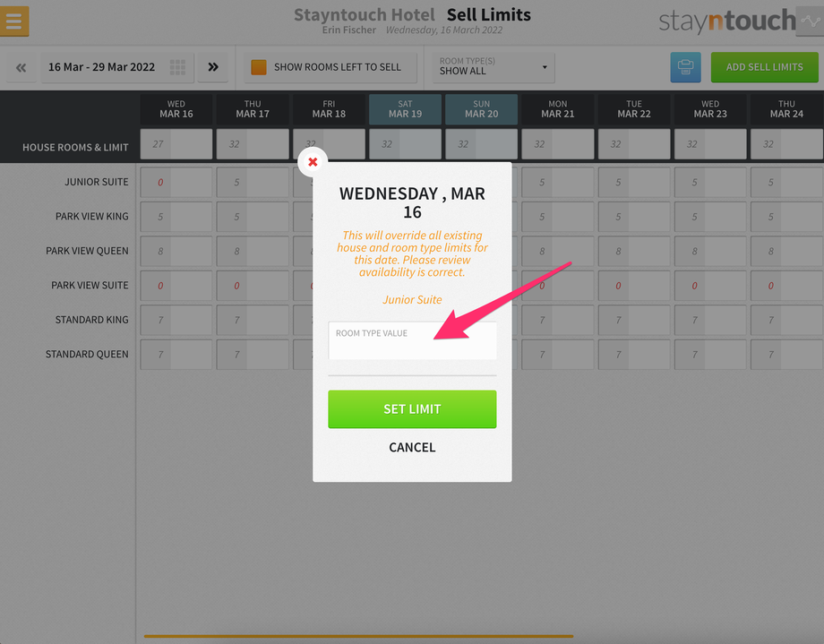Click Park View Suite cell for Mar 16
The image size is (824, 644).
[x=176, y=286]
